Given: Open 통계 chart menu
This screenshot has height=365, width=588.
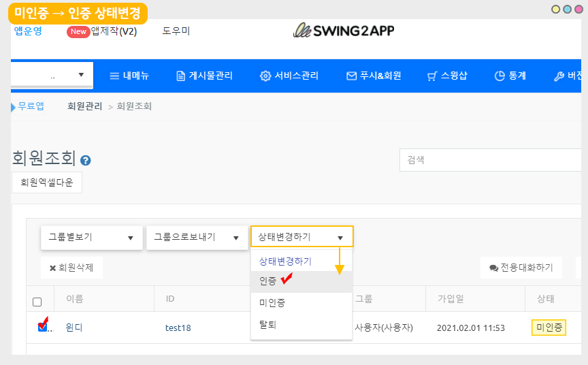Looking at the screenshot, I should (x=510, y=76).
